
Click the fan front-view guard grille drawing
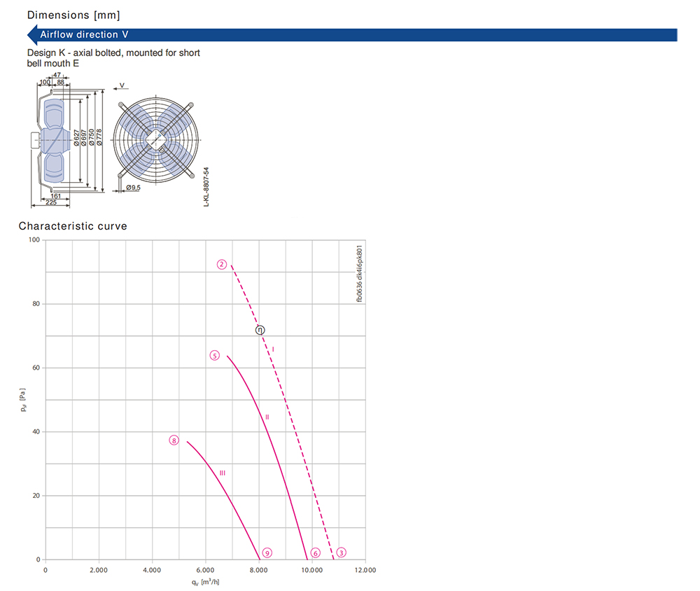pyautogui.click(x=156, y=140)
